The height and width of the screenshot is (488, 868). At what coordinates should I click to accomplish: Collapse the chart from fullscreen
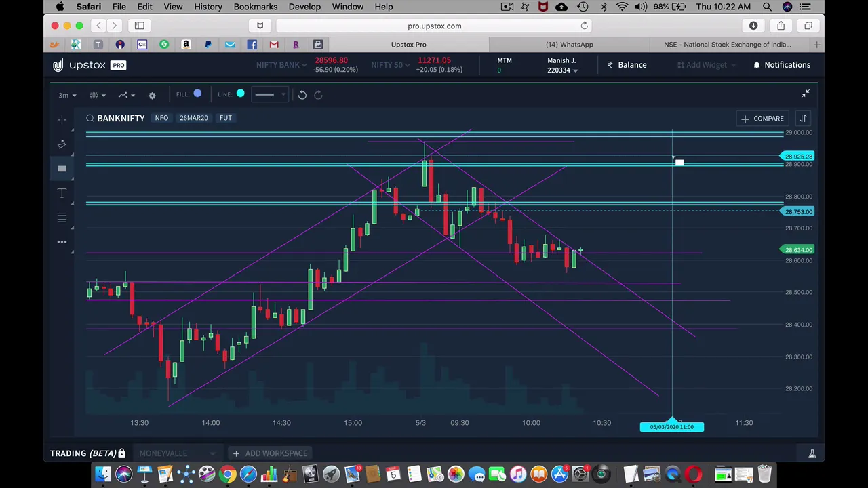point(806,94)
